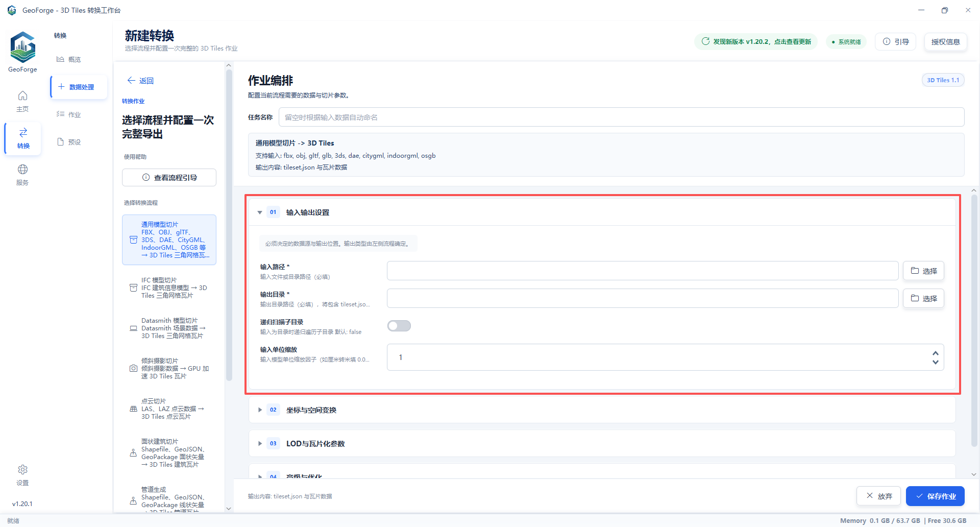Select Datasmith 模型切片 workflow
Screen dimensions: 980x527
pyautogui.click(x=169, y=328)
